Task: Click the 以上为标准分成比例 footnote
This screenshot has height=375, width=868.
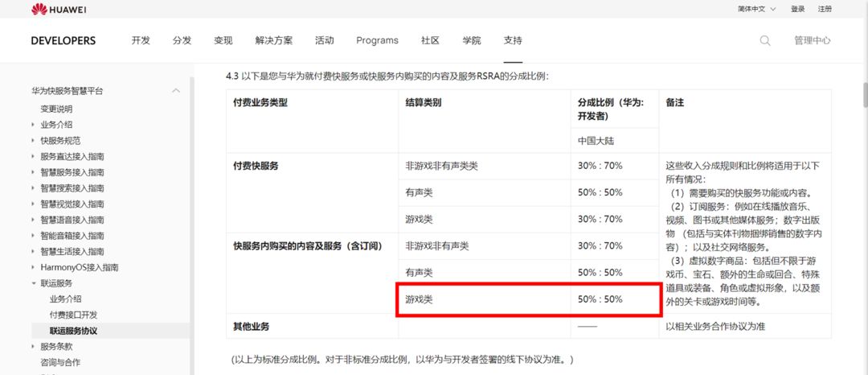Action: pos(403,360)
